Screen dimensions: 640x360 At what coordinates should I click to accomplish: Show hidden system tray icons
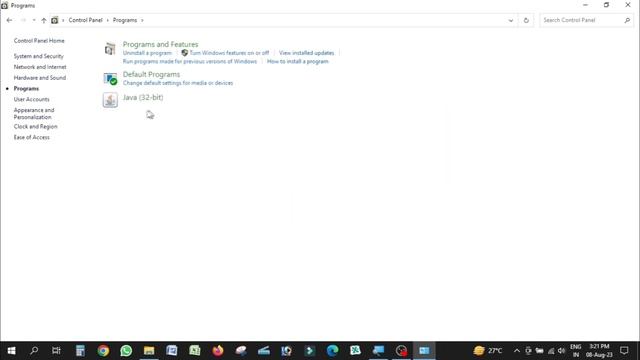tap(517, 351)
